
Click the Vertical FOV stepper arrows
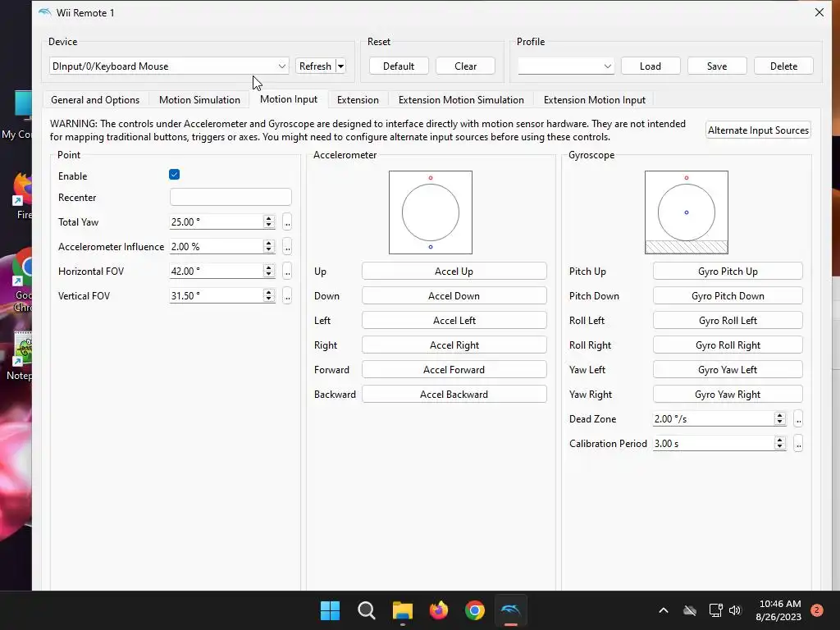point(269,295)
